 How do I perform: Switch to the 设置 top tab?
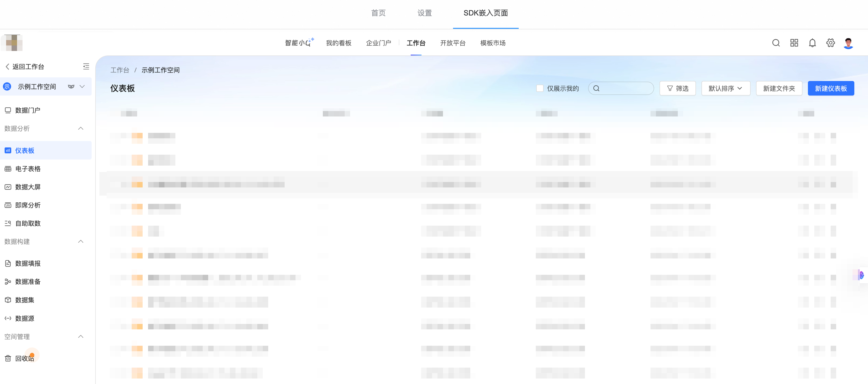point(424,13)
